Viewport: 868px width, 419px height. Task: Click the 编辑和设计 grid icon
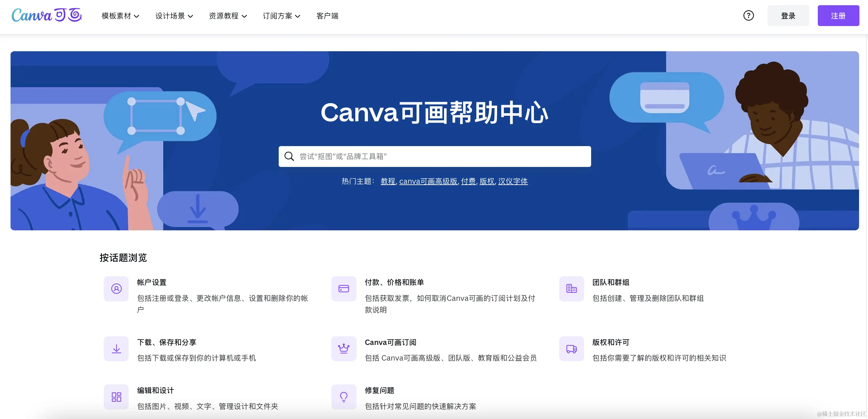116,397
